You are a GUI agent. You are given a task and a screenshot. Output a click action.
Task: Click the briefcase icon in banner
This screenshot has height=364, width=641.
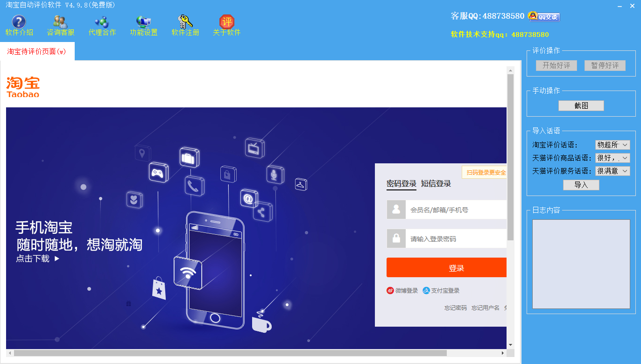click(x=189, y=158)
